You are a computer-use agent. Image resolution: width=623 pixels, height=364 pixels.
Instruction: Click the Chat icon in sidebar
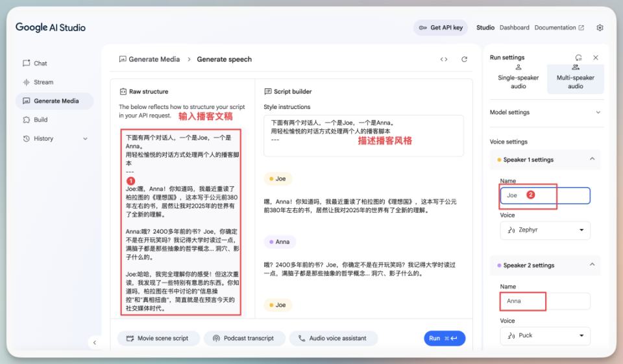coord(26,63)
